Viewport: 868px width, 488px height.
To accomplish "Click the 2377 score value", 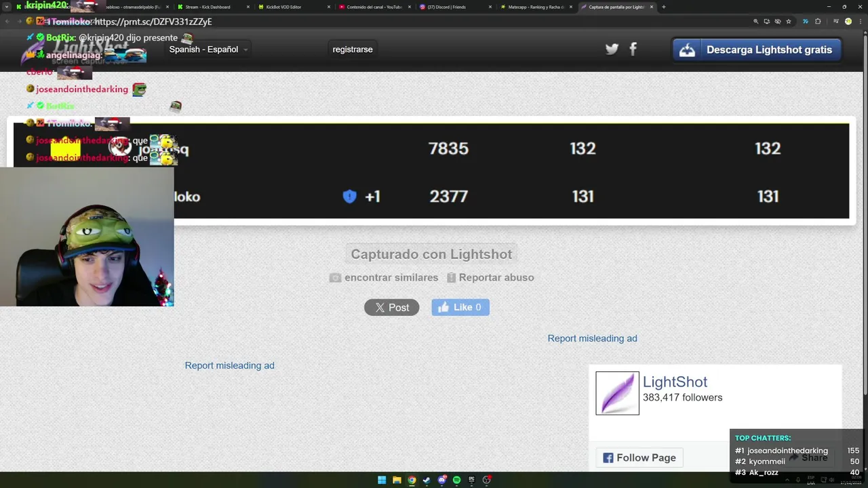I will (x=448, y=197).
